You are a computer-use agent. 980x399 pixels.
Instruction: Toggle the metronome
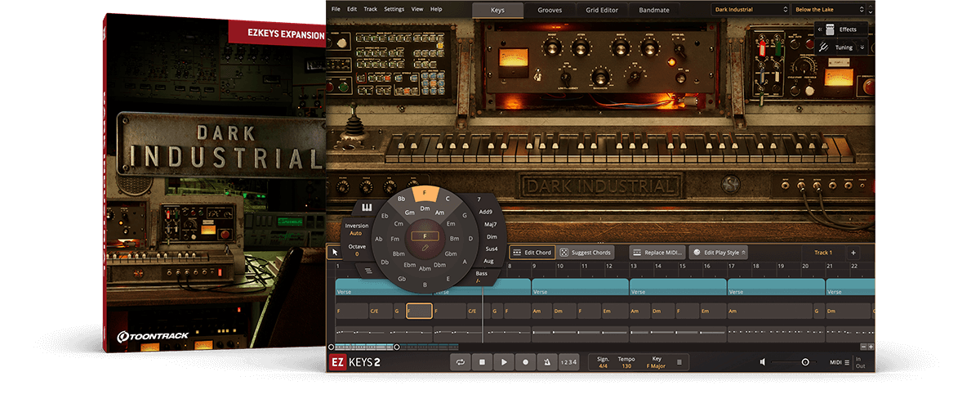pos(546,361)
